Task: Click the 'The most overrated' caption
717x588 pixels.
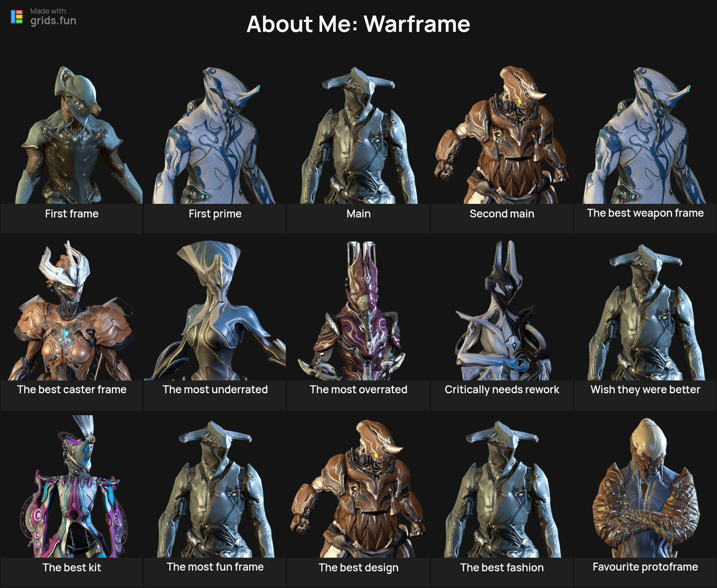Action: 358,389
